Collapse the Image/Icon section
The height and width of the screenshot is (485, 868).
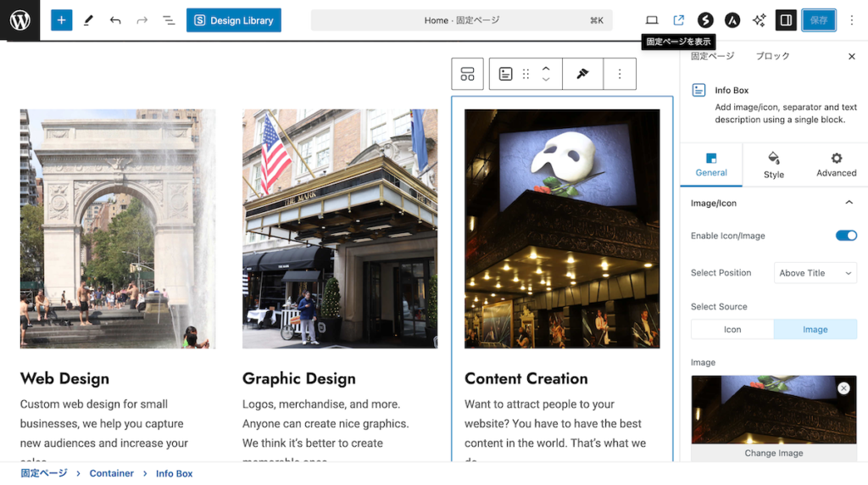click(x=849, y=203)
